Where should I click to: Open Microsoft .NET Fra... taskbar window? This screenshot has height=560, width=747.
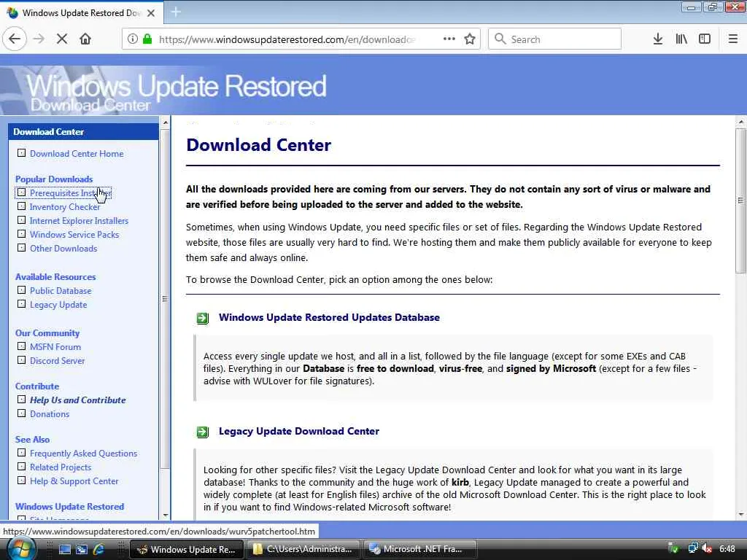tap(420, 550)
